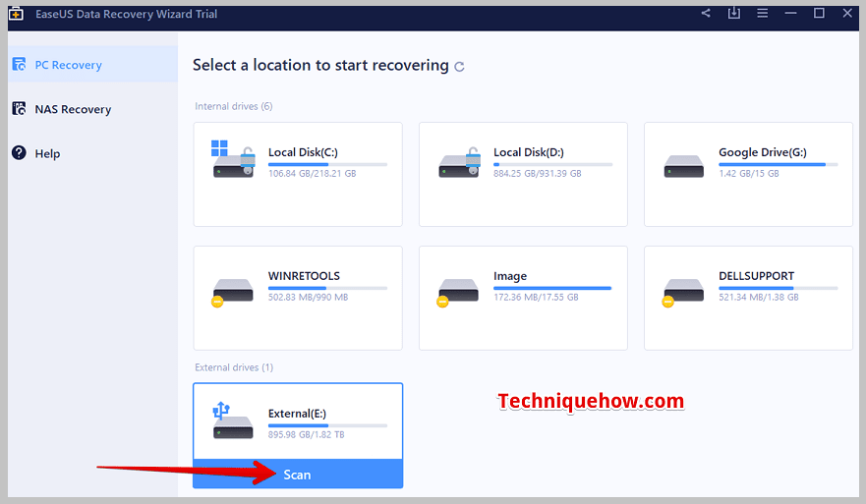Open the Help section
Screen dimensions: 866x504
pos(92,153)
